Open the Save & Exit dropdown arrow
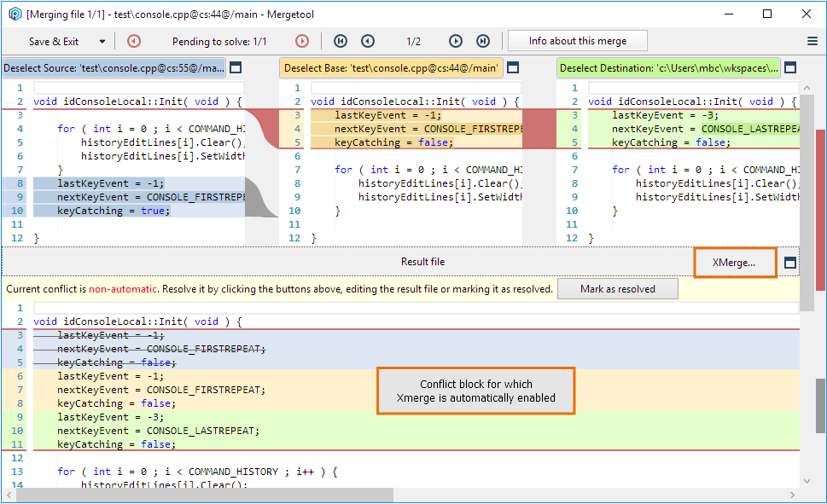This screenshot has width=827, height=504. pyautogui.click(x=102, y=42)
